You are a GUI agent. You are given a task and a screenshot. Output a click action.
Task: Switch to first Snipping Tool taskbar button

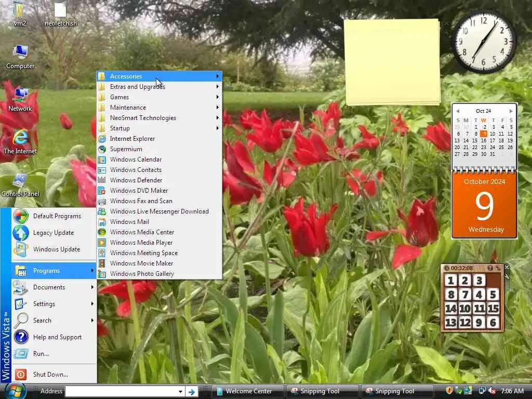(322, 391)
